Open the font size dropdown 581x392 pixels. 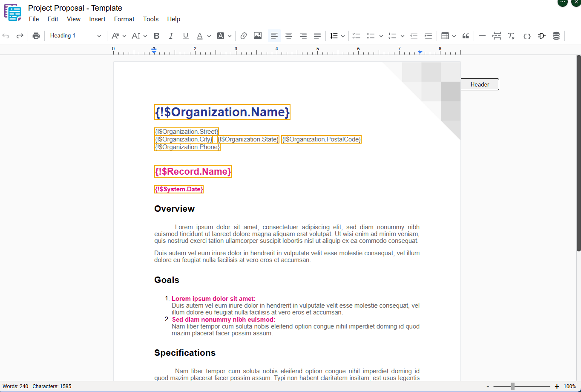(139, 36)
